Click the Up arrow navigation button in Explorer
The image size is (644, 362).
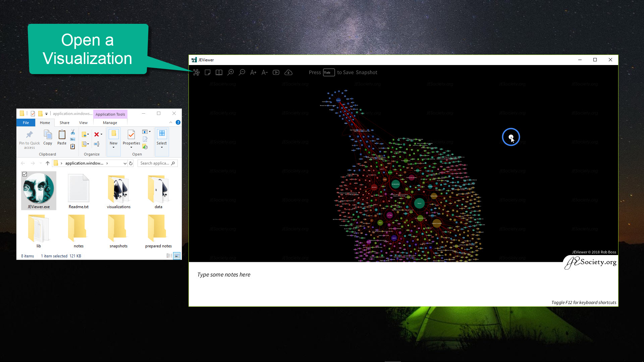point(48,163)
